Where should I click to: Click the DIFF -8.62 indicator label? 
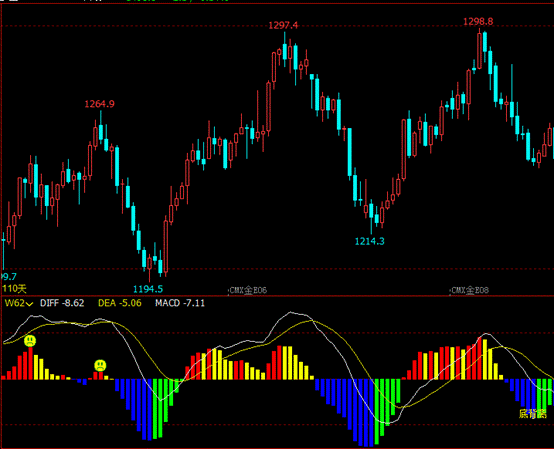(x=62, y=303)
